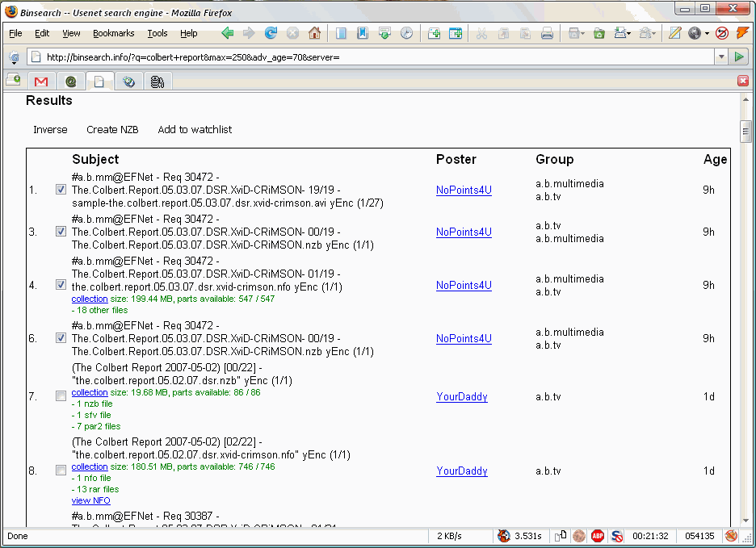Go back with the green Back arrow
Viewport: 756px width, 548px height.
228,33
